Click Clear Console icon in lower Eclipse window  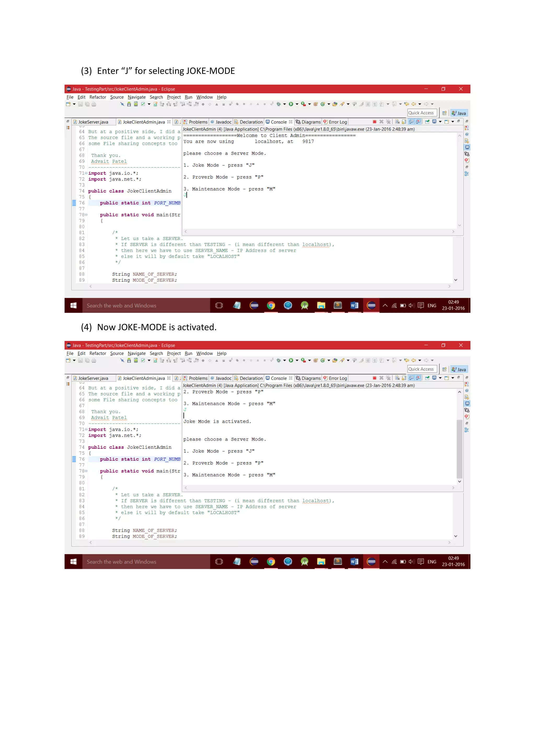(397, 378)
